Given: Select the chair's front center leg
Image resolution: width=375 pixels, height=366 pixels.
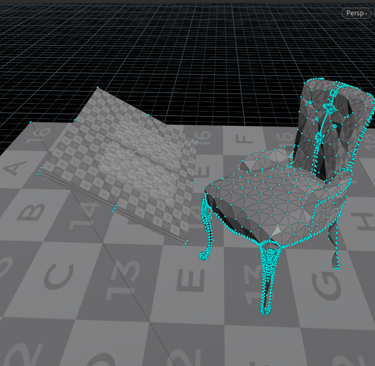Looking at the screenshot, I should click(269, 277).
